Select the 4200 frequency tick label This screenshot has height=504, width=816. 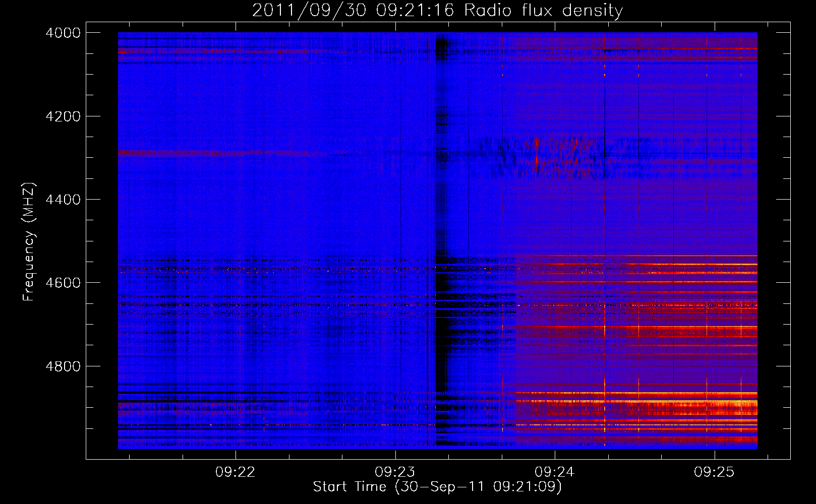tap(63, 116)
